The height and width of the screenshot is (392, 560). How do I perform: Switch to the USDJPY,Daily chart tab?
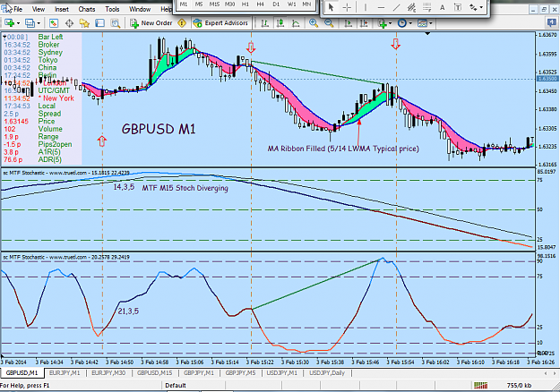pyautogui.click(x=327, y=373)
